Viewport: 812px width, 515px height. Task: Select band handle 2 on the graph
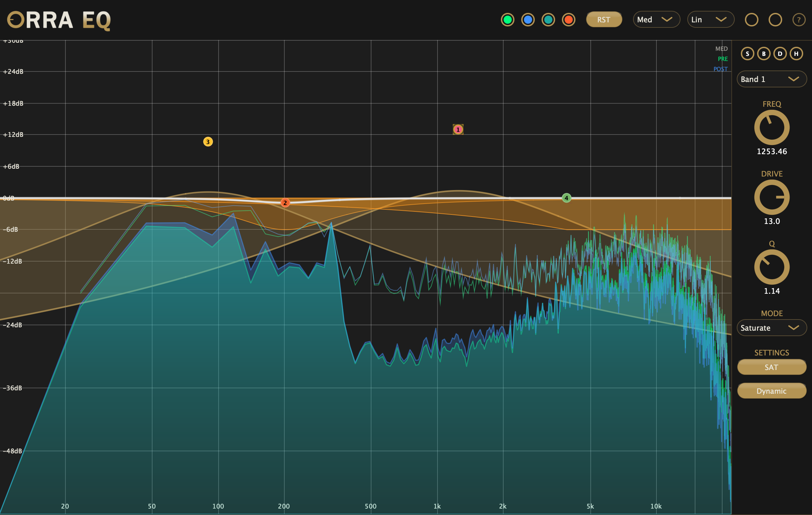click(285, 202)
